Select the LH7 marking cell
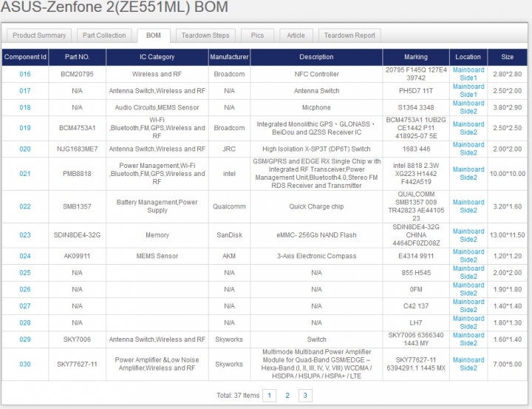The width and height of the screenshot is (532, 409). tap(416, 322)
